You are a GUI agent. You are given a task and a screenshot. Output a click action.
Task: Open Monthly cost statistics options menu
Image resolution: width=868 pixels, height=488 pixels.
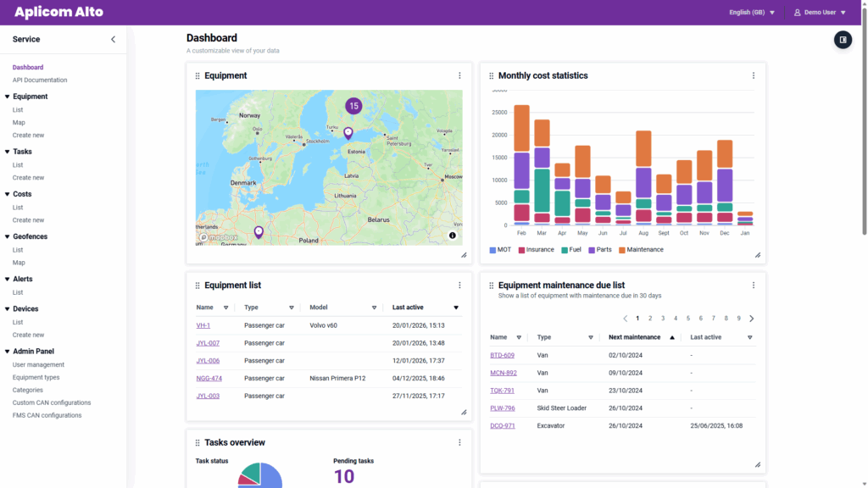(x=753, y=75)
